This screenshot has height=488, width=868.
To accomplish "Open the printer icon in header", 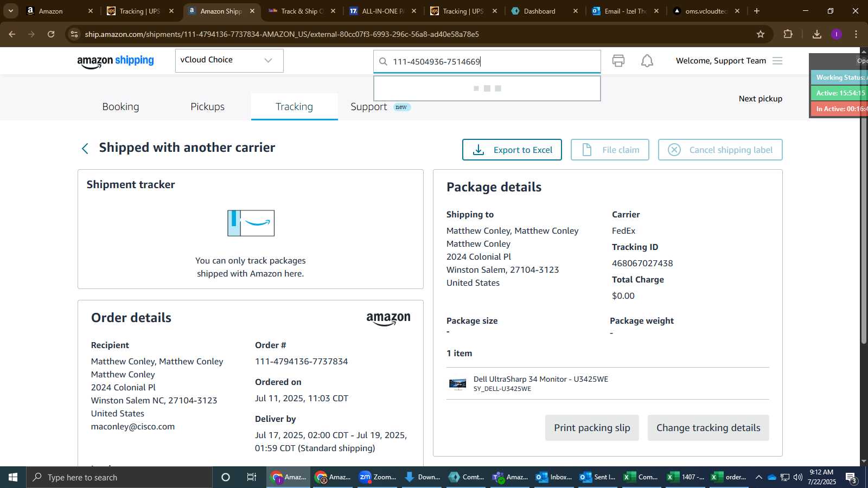I will tap(618, 61).
